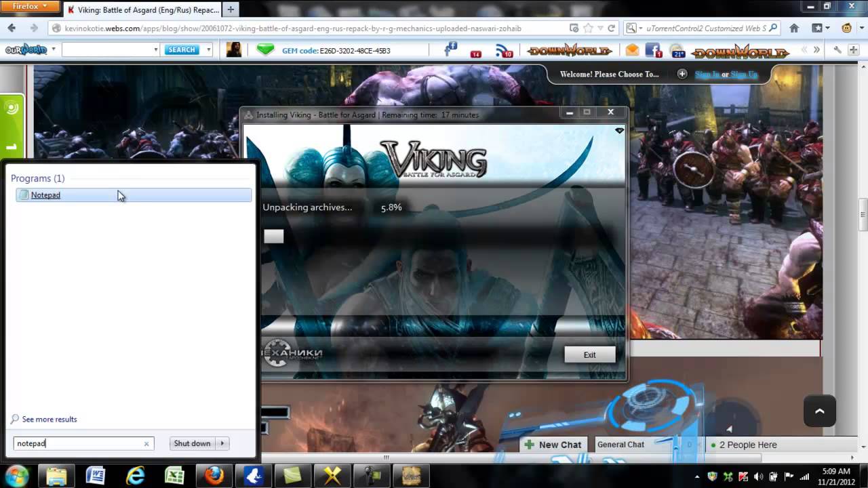Viewport: 868px width, 488px height.
Task: Click search magnifier in Firefox search box
Action: pos(774,28)
